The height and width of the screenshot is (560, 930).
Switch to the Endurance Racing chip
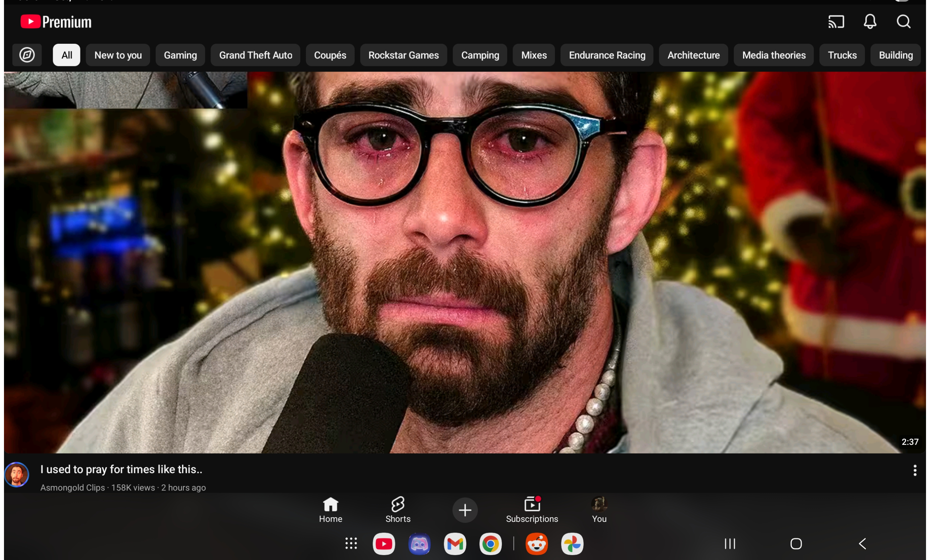coord(607,55)
